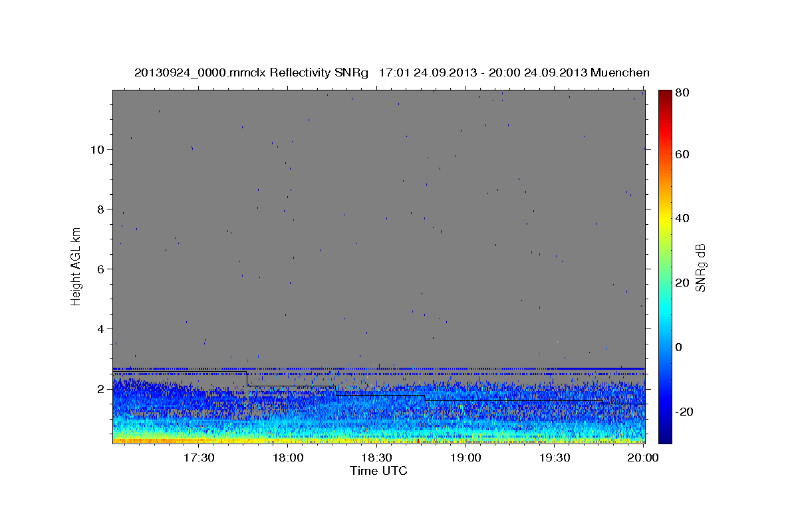The width and height of the screenshot is (798, 532).
Task: Click the dark blue bottom of the colorbar
Action: point(665,436)
